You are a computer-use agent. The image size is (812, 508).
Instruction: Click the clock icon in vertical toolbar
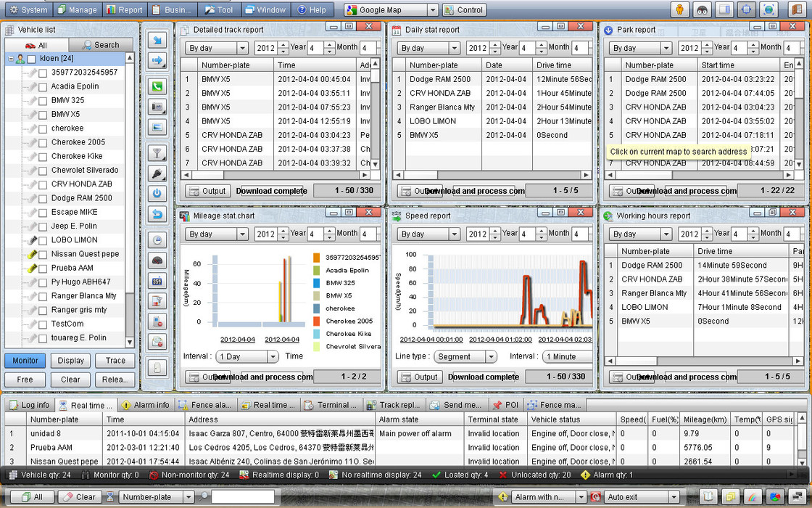pyautogui.click(x=157, y=241)
